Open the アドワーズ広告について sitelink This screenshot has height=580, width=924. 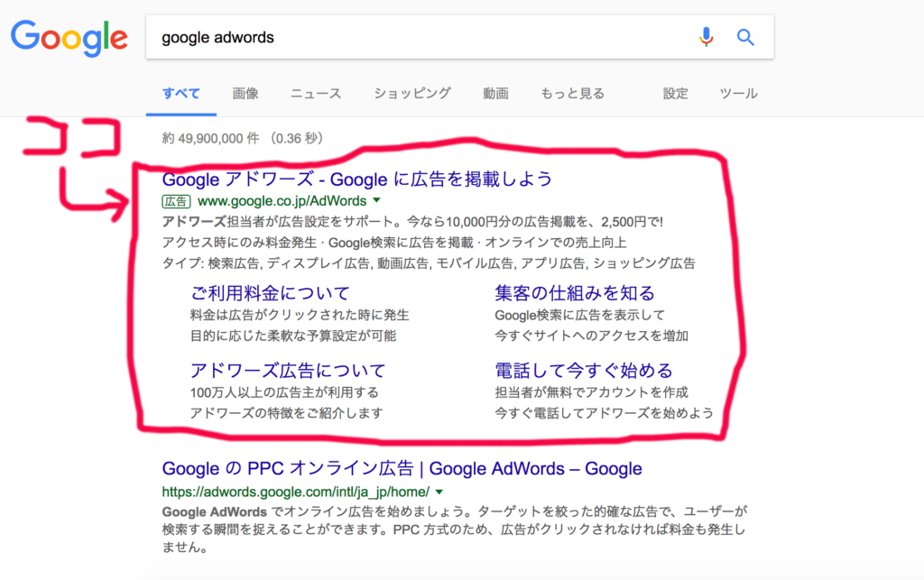288,371
